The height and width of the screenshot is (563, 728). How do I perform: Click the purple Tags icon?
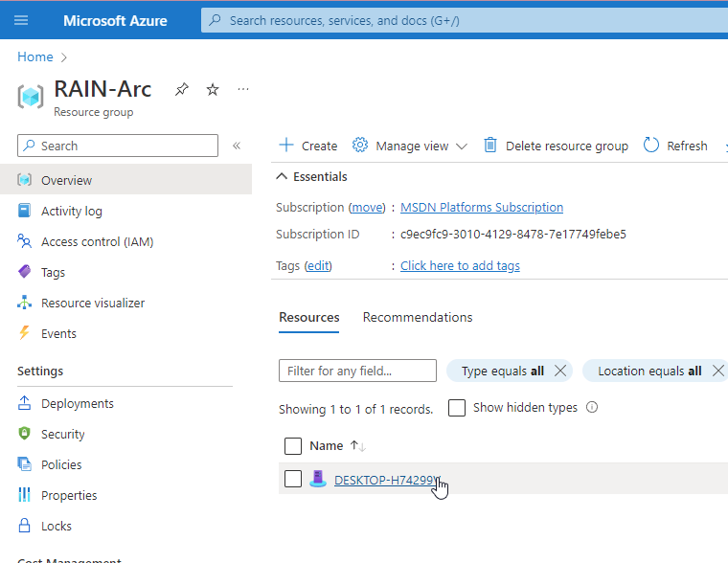[24, 272]
